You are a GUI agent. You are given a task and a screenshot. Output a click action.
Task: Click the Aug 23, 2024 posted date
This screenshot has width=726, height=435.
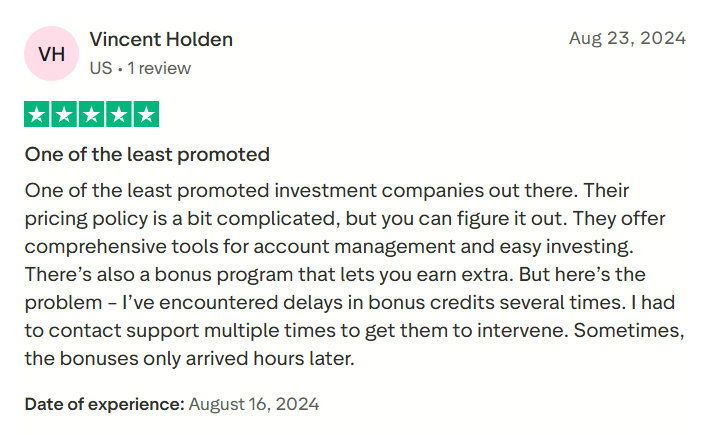point(627,39)
